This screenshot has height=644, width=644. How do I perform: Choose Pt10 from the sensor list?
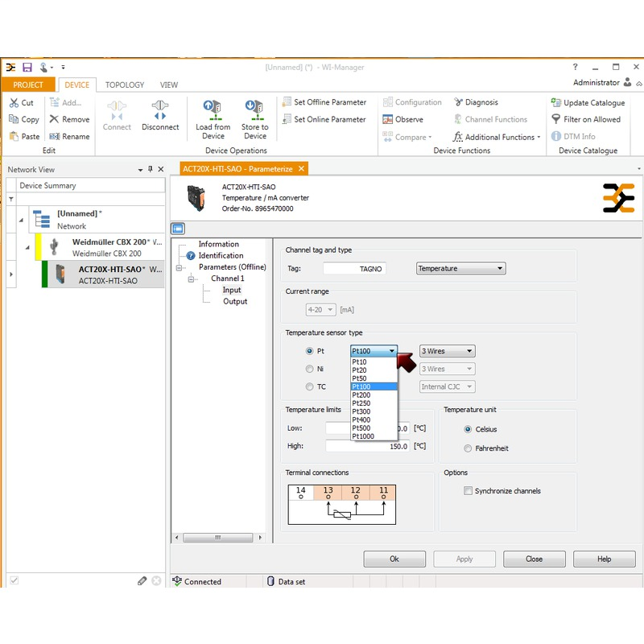[x=374, y=361]
